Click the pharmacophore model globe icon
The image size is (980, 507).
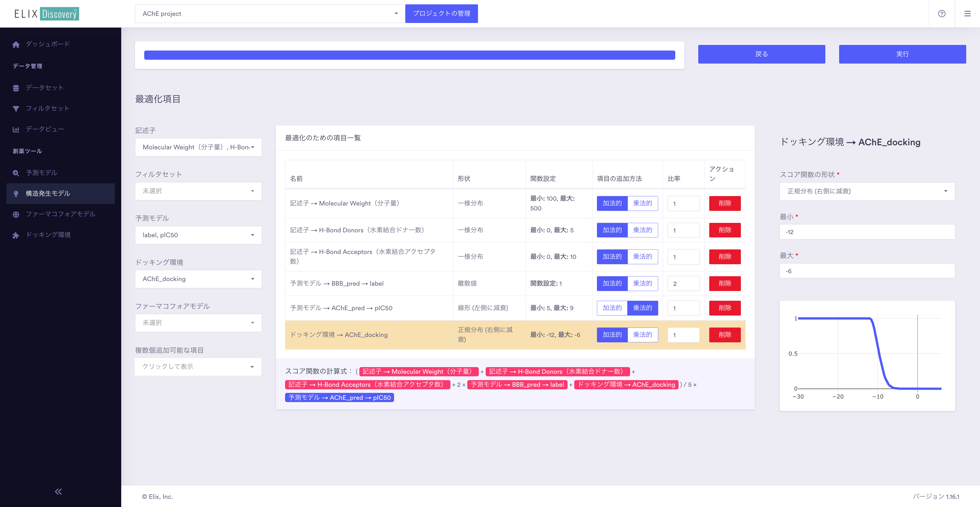click(16, 214)
